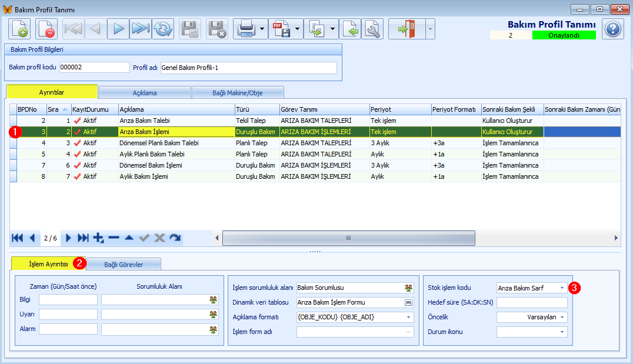Save the record with the floppy-check icon
The height and width of the screenshot is (364, 633).
point(190,29)
